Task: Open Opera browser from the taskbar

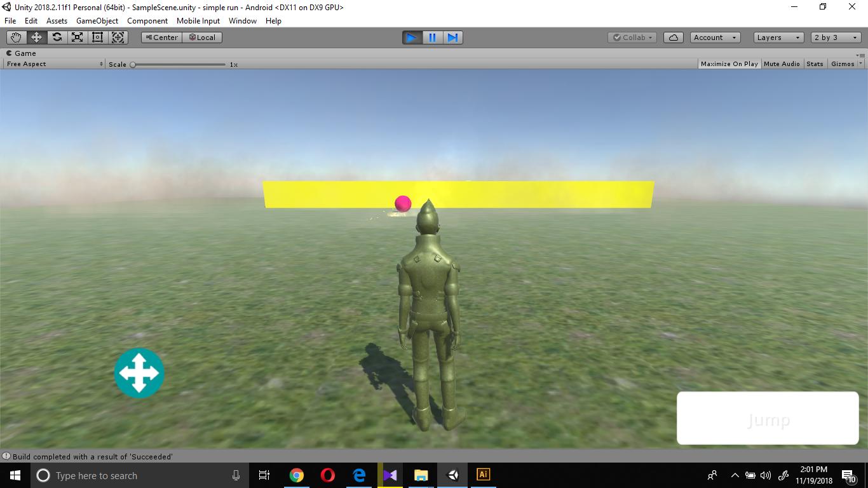Action: pyautogui.click(x=328, y=475)
